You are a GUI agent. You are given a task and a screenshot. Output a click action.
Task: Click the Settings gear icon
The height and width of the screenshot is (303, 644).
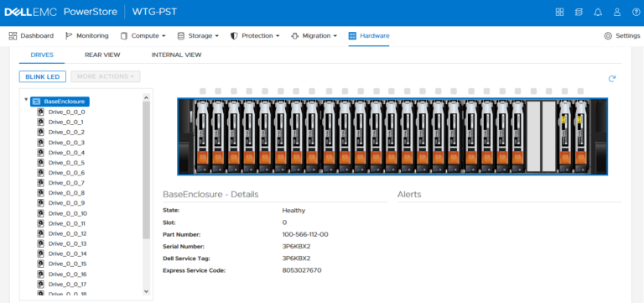[608, 36]
